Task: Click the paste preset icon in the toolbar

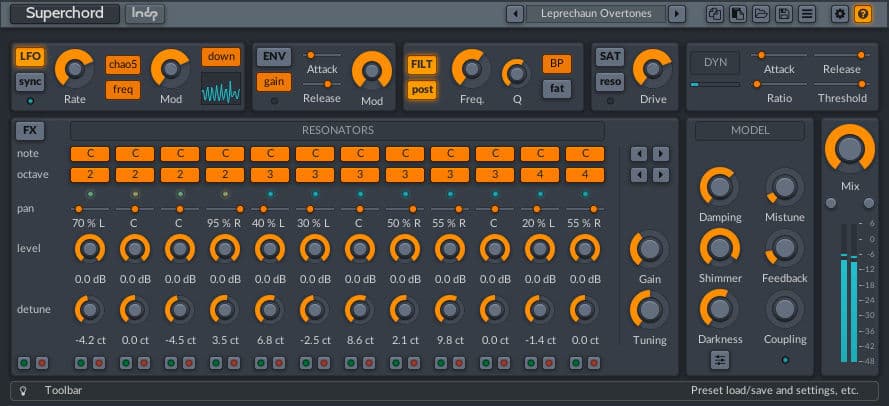Action: [738, 14]
